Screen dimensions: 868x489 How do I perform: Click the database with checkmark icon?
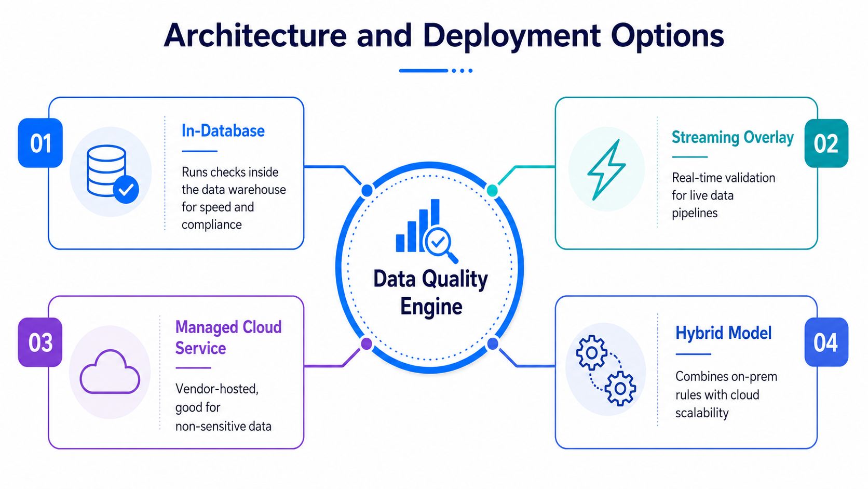pos(112,174)
